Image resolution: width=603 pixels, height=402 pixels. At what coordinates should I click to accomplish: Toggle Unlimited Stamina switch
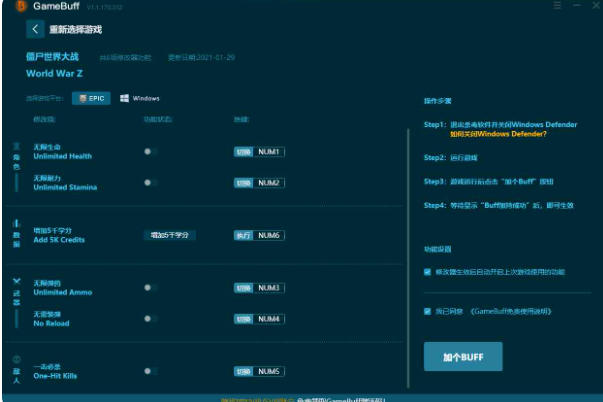pos(150,183)
